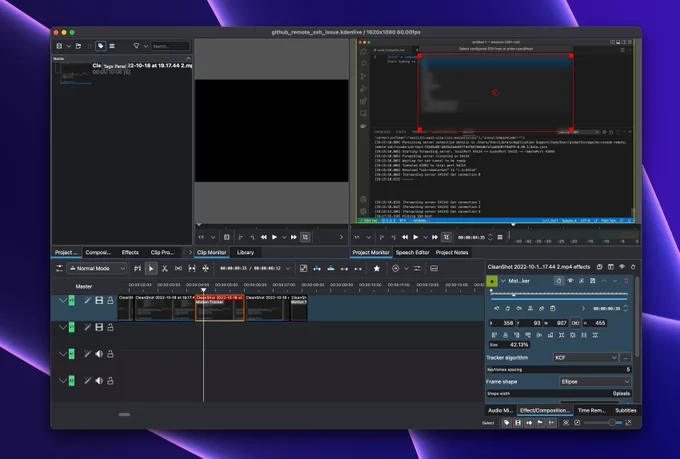680x459 pixels.
Task: Open the Speech Editor tab
Action: [412, 252]
